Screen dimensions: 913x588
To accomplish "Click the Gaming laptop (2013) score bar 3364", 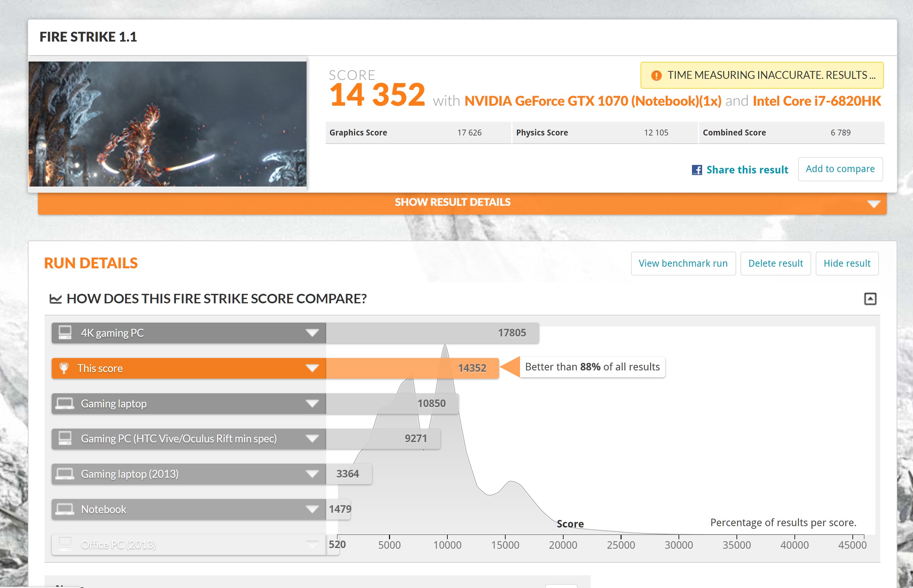I will click(349, 474).
